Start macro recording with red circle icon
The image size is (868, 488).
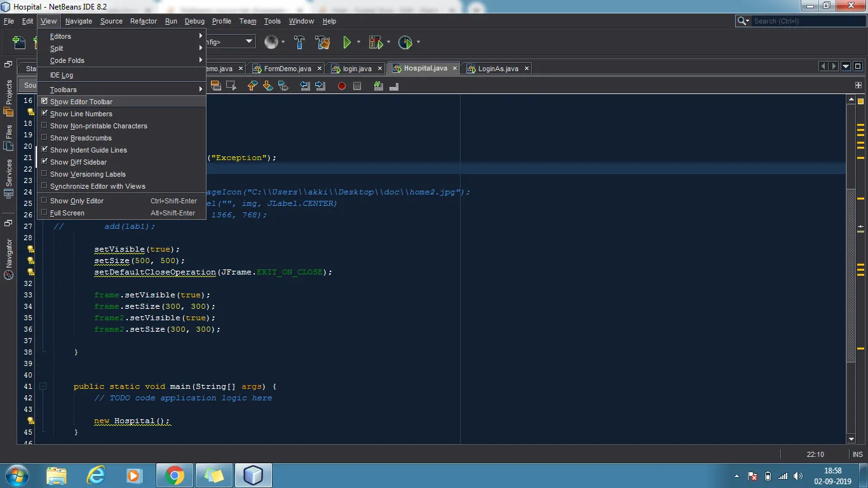342,86
